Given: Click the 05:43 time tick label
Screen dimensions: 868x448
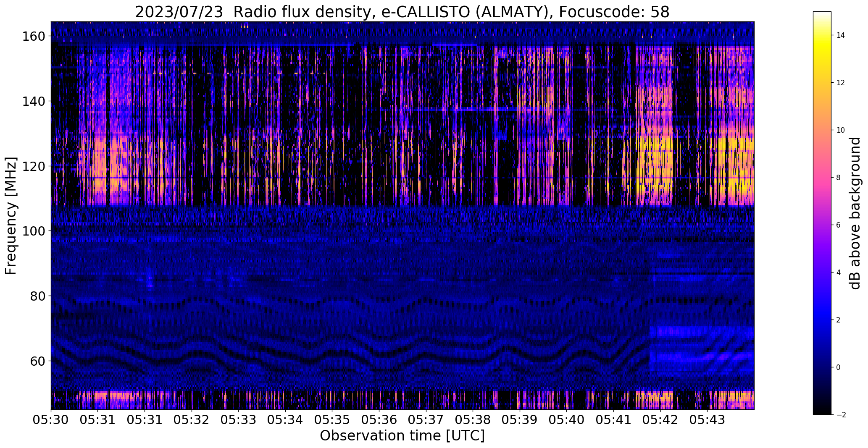Looking at the screenshot, I should coord(707,420).
